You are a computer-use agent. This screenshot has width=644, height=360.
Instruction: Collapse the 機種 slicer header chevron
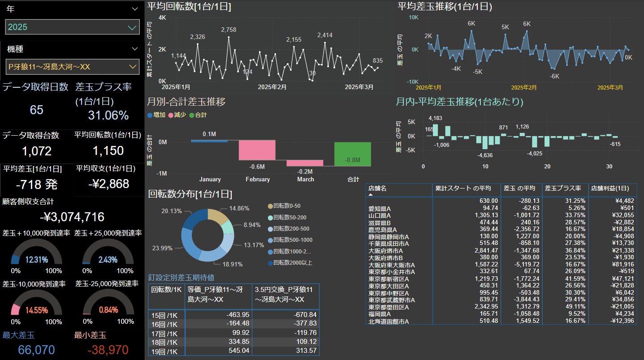[135, 49]
